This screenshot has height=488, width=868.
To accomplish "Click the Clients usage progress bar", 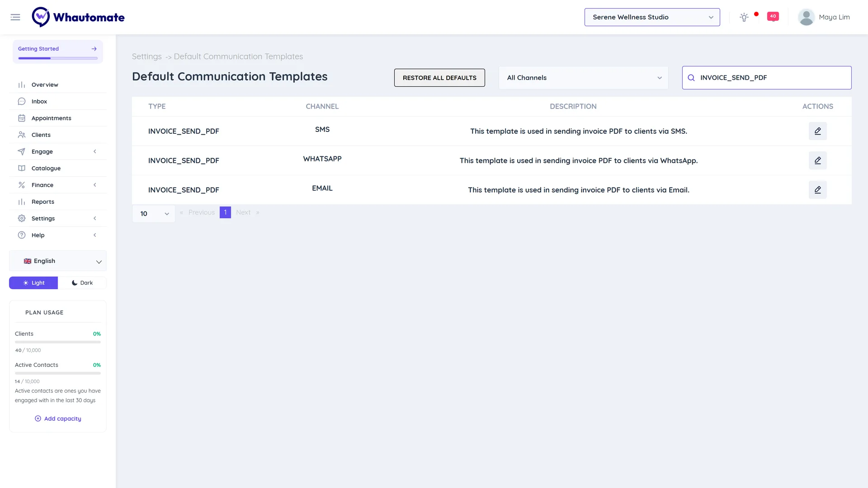I will pos(58,342).
